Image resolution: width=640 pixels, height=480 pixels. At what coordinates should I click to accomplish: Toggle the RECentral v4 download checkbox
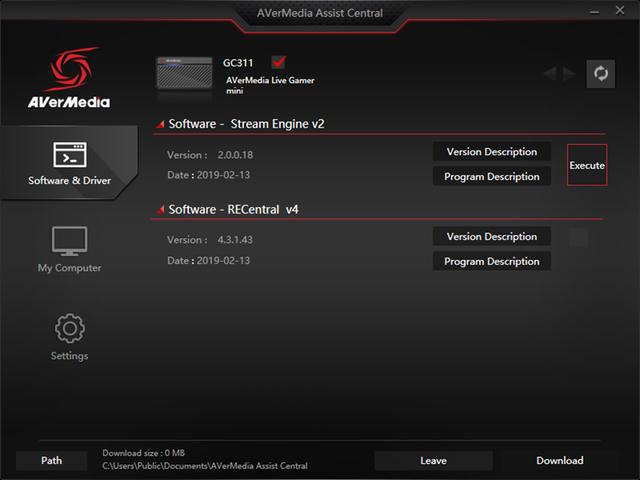[x=579, y=238]
